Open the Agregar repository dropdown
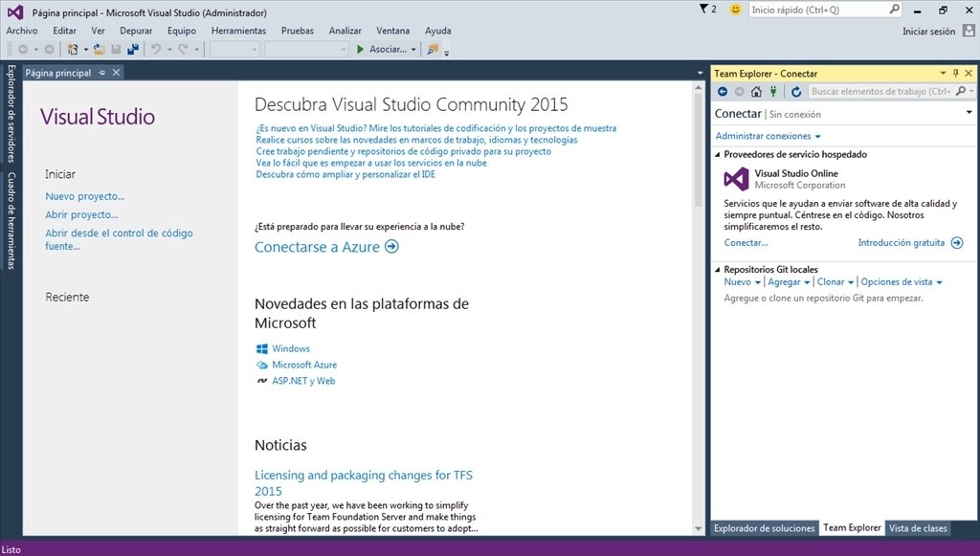The width and height of the screenshot is (980, 556). pos(790,282)
